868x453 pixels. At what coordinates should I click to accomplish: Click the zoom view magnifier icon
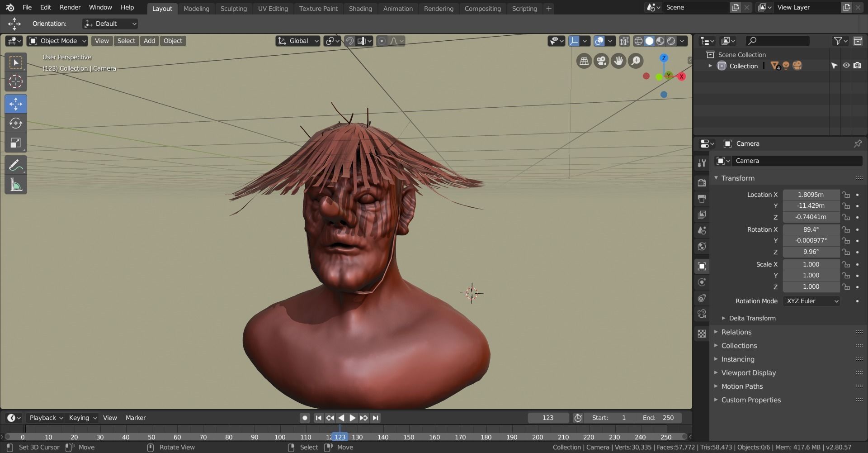pos(636,61)
